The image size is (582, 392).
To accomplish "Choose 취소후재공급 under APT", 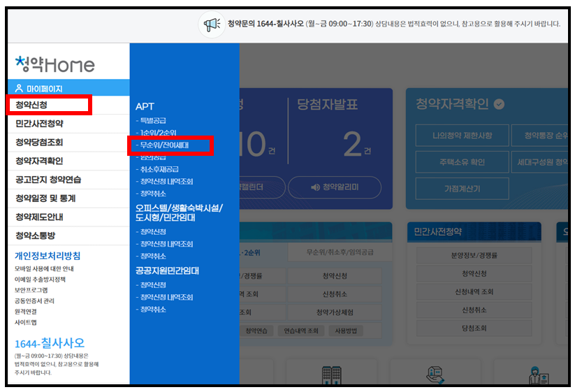I will click(x=157, y=169).
